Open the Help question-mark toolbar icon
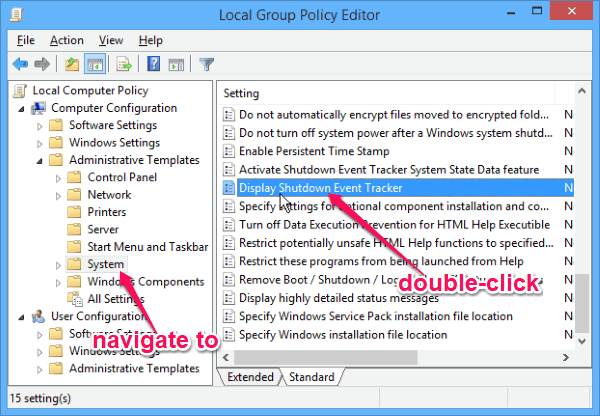600x416 pixels. (153, 64)
